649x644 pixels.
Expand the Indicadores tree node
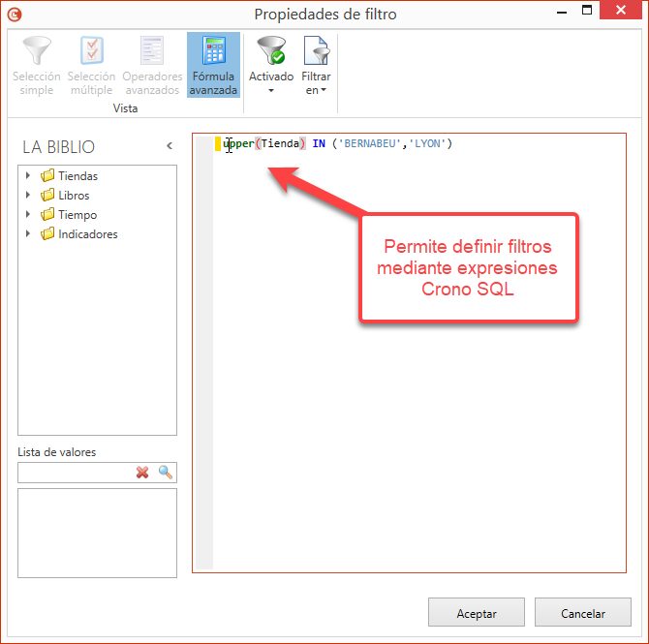(29, 234)
